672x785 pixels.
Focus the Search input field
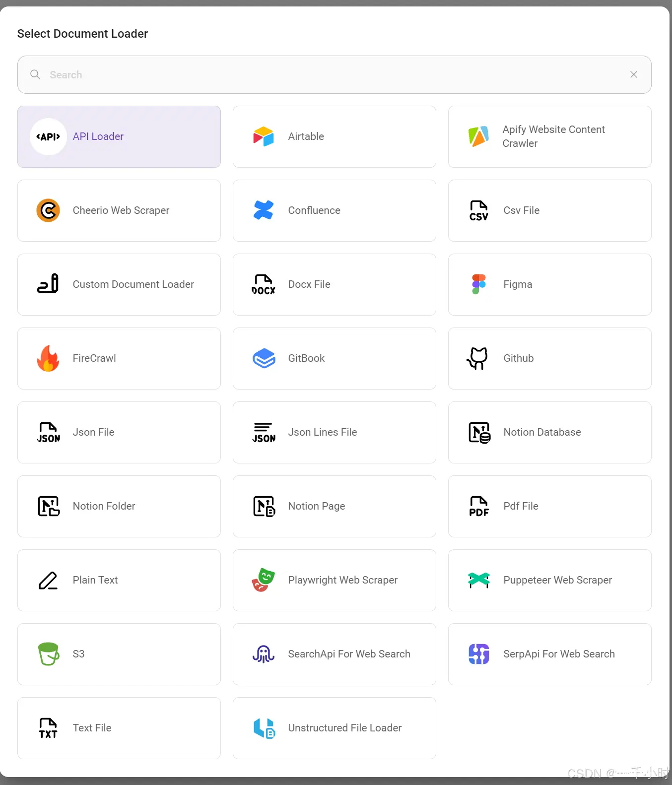tap(335, 74)
